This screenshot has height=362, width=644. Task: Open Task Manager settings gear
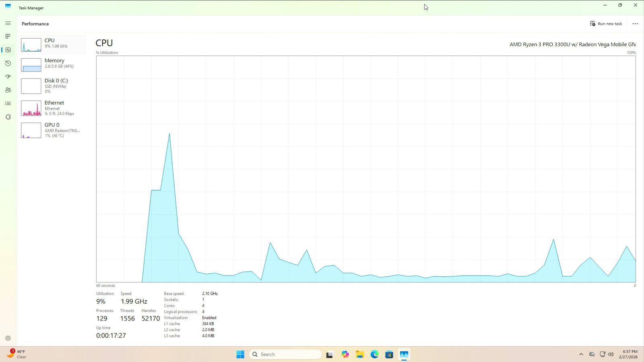point(8,338)
